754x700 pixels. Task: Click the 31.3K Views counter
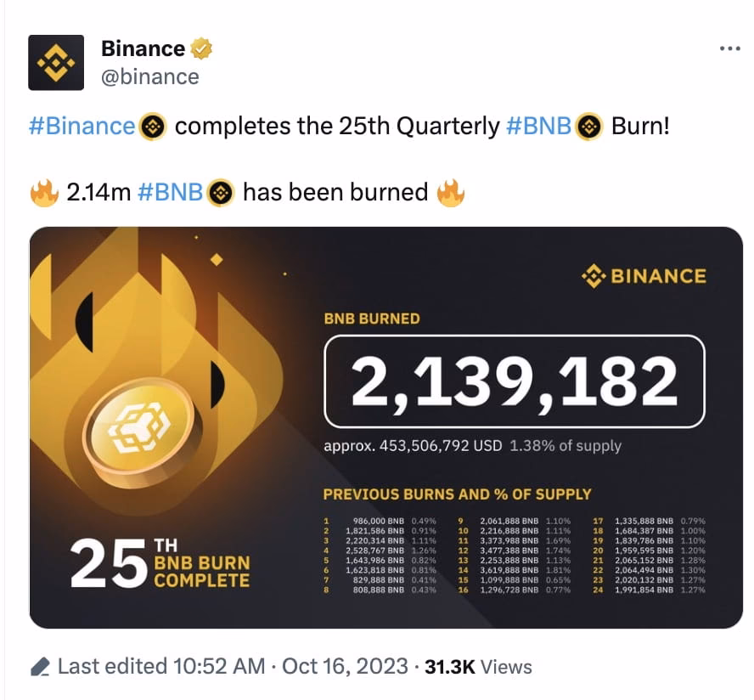(x=480, y=667)
